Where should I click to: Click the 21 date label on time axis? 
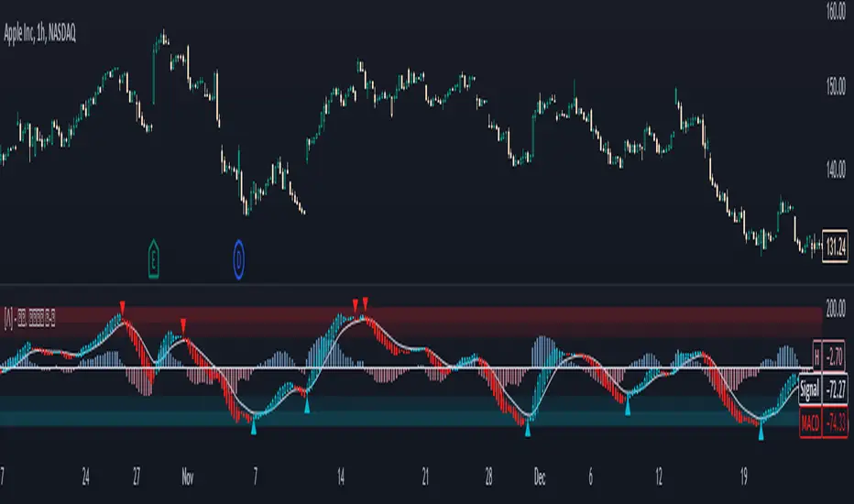coord(425,477)
